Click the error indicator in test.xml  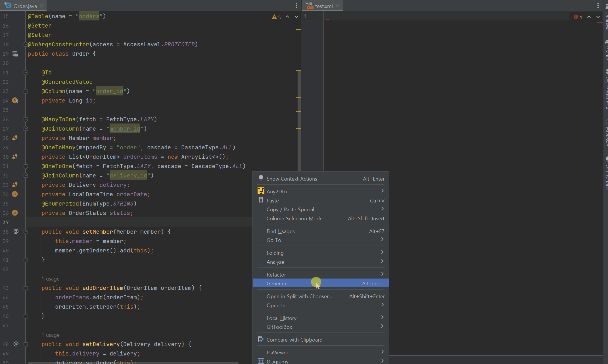point(578,17)
